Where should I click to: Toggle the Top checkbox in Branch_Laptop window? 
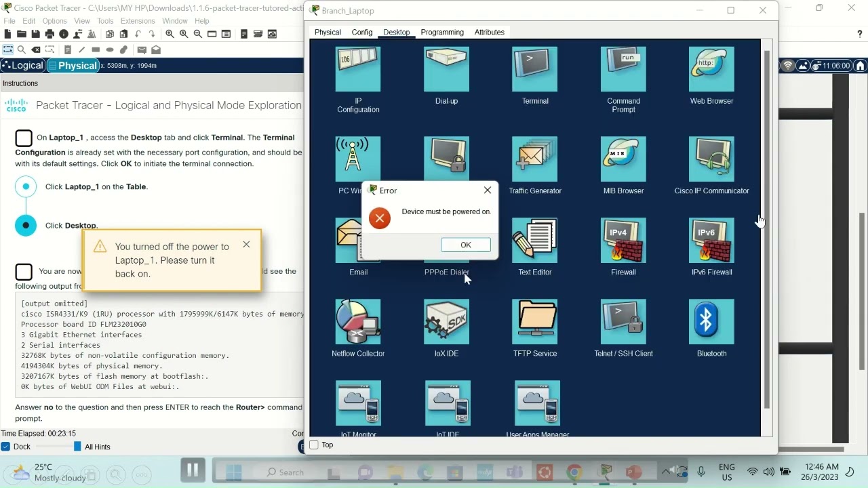tap(314, 445)
